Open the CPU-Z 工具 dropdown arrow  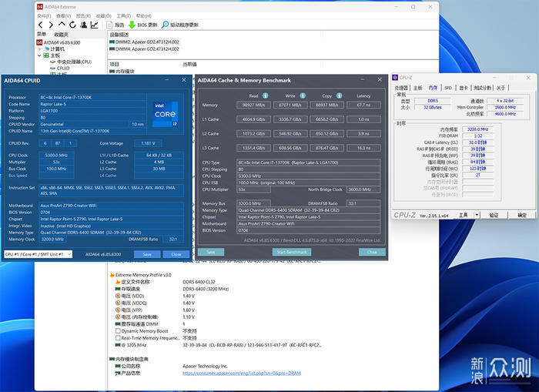point(477,215)
